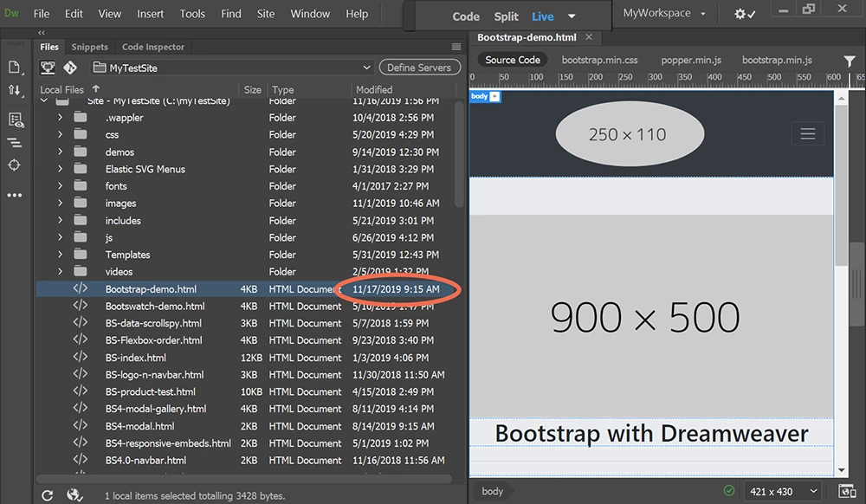Click the Expand All code icon
The height and width of the screenshot is (504, 866).
tap(14, 143)
